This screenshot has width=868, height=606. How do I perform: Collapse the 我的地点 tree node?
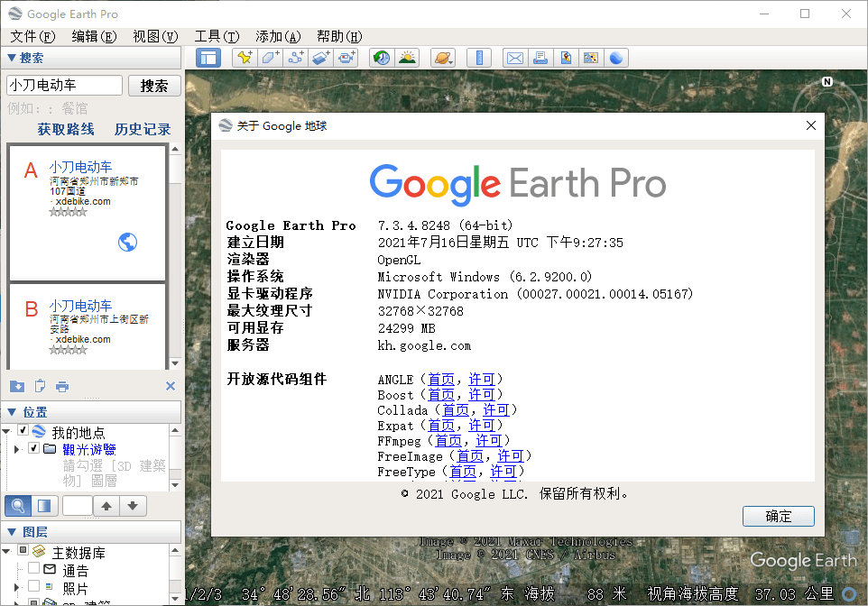[x=6, y=431]
